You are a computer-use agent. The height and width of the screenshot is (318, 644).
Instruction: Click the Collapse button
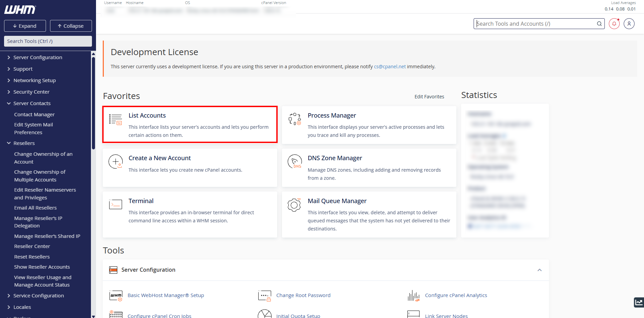71,26
